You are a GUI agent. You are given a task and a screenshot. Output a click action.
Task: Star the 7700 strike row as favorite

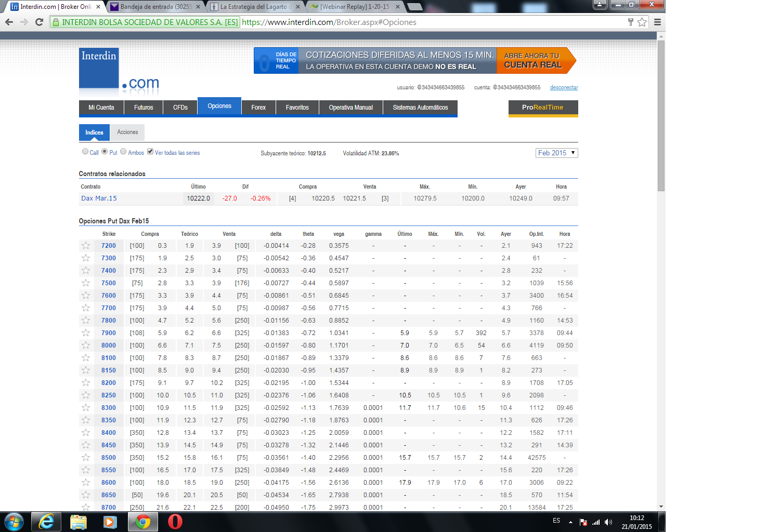pyautogui.click(x=86, y=308)
